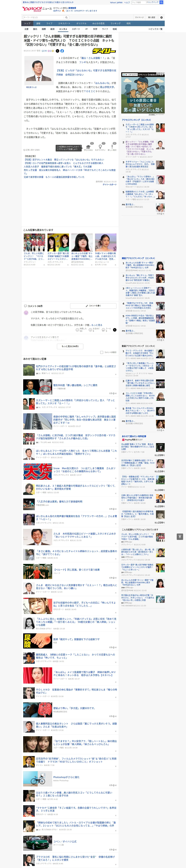Click the magnifier button beside キーワードを入力 field
The height and width of the screenshot is (868, 186).
point(66,17)
